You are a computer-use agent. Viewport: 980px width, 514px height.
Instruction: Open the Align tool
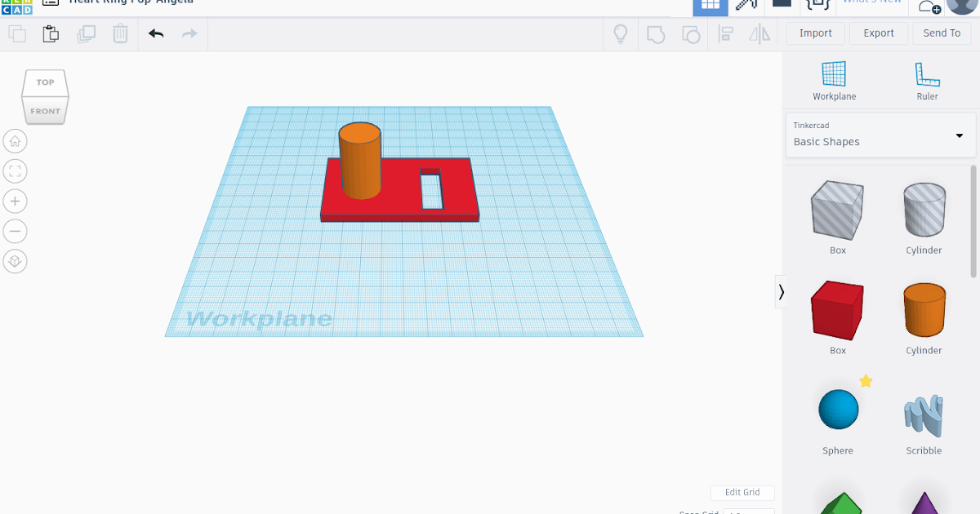tap(725, 33)
